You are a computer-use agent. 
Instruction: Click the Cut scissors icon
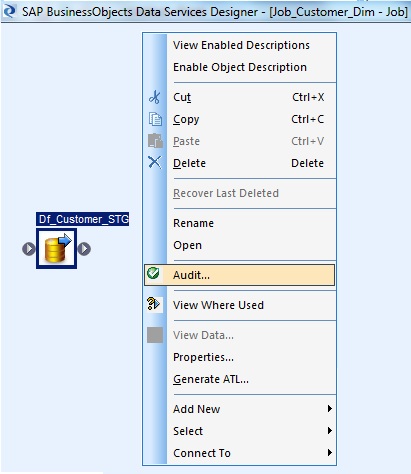155,97
